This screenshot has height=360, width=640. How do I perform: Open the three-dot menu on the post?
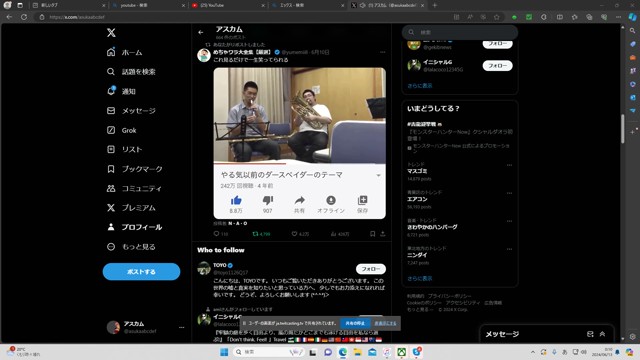pos(382,52)
